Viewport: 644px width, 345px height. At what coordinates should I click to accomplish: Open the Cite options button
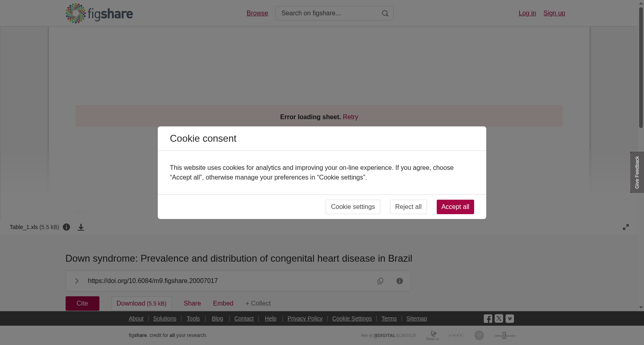pyautogui.click(x=83, y=304)
